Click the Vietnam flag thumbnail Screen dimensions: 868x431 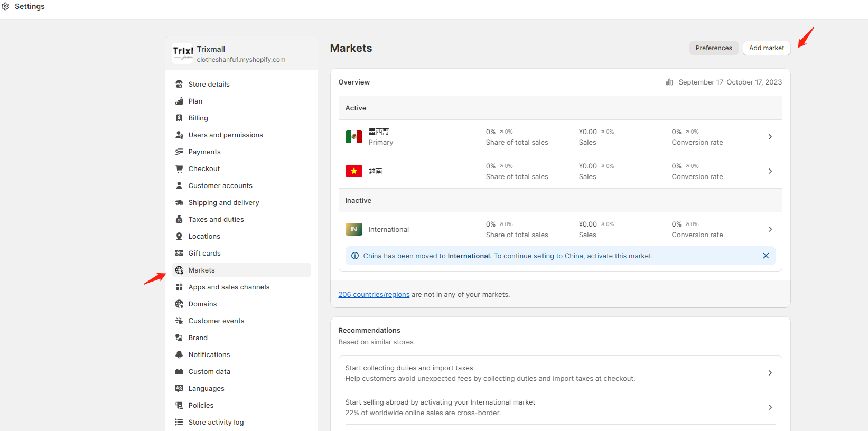click(x=354, y=171)
